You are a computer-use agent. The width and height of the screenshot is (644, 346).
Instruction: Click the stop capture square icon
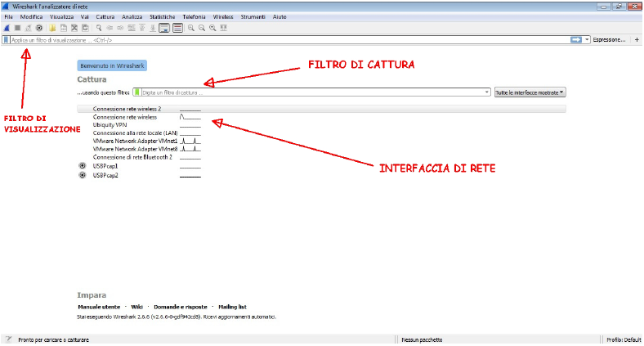[x=17, y=28]
